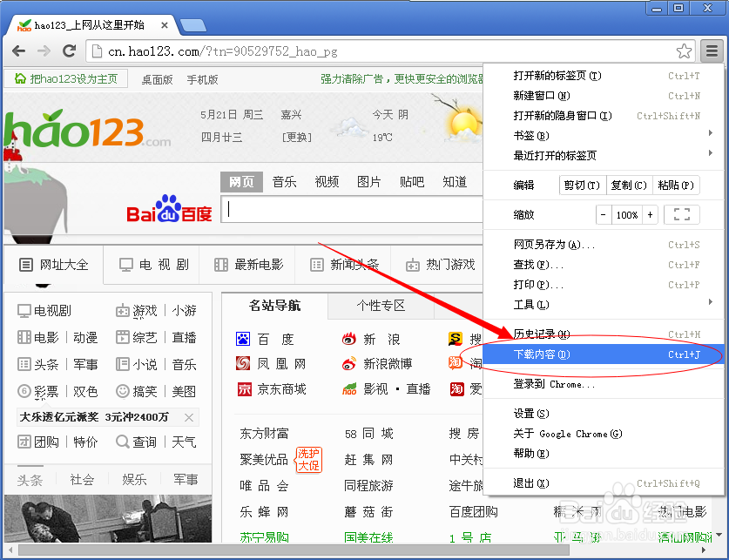Click the 影视直播 hao icon
Screen dimensions: 729x560
[x=349, y=389]
